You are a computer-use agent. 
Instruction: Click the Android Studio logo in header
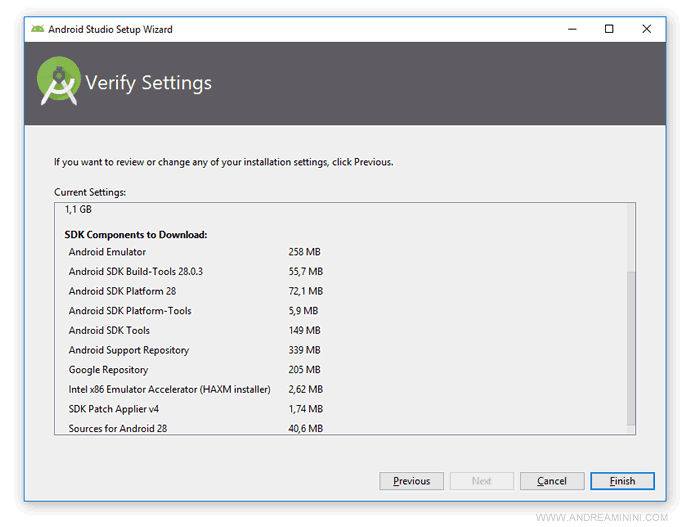tap(58, 81)
